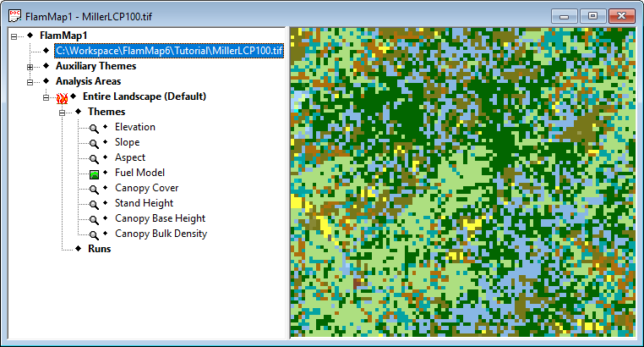The width and height of the screenshot is (644, 347).
Task: Maximize the FlamMap1 window
Action: point(592,16)
